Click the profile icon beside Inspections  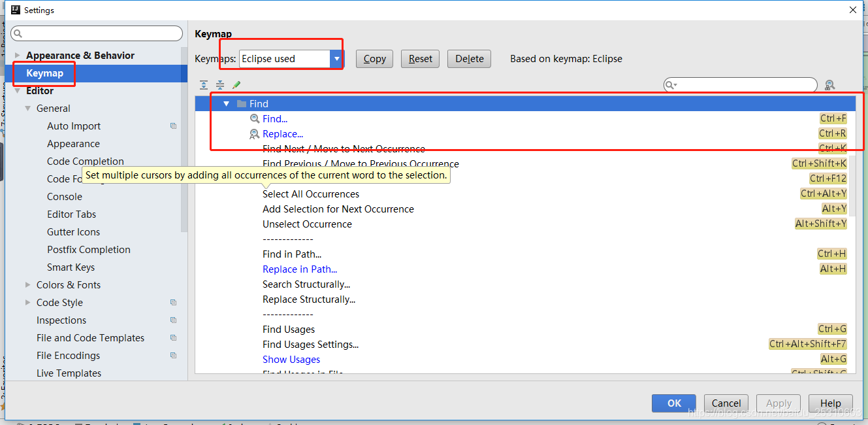click(173, 320)
